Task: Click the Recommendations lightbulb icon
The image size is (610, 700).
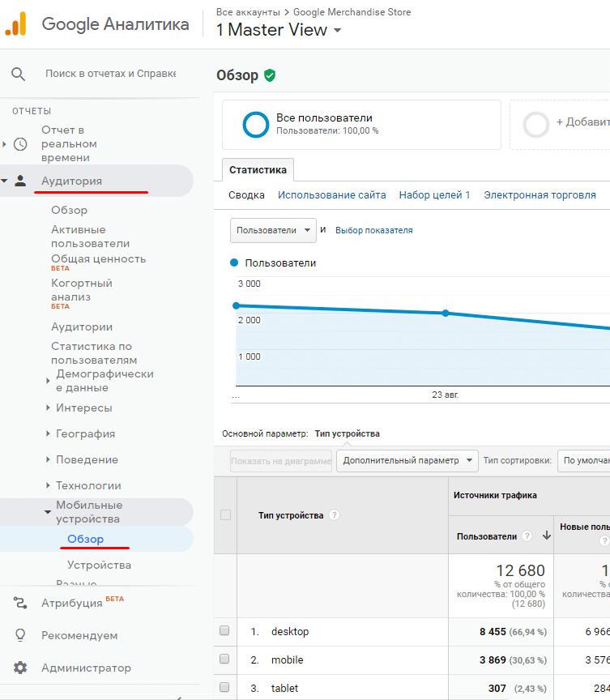Action: tap(20, 635)
